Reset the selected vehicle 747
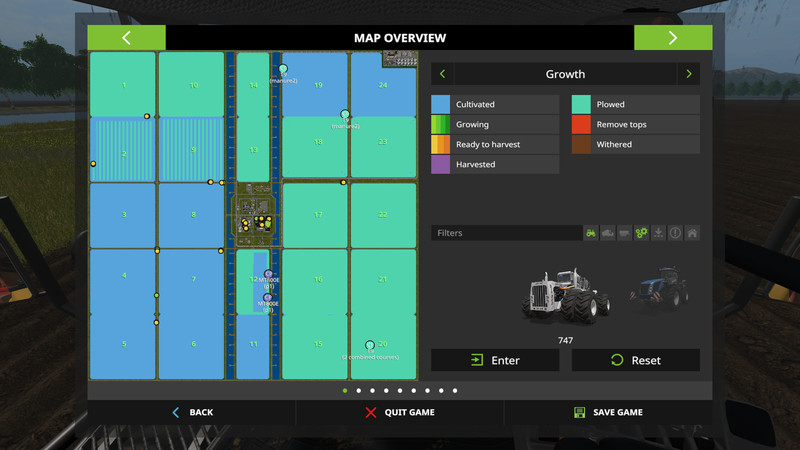The height and width of the screenshot is (450, 800). 635,360
